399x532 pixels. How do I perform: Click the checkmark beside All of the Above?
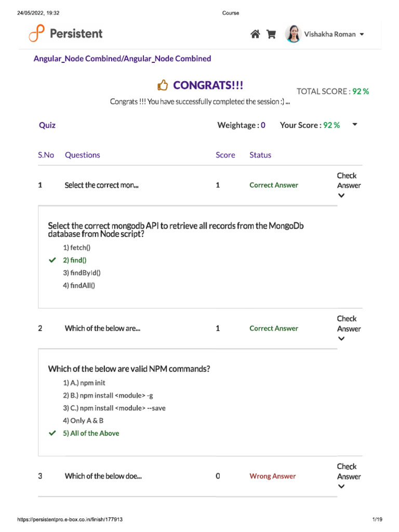click(52, 433)
